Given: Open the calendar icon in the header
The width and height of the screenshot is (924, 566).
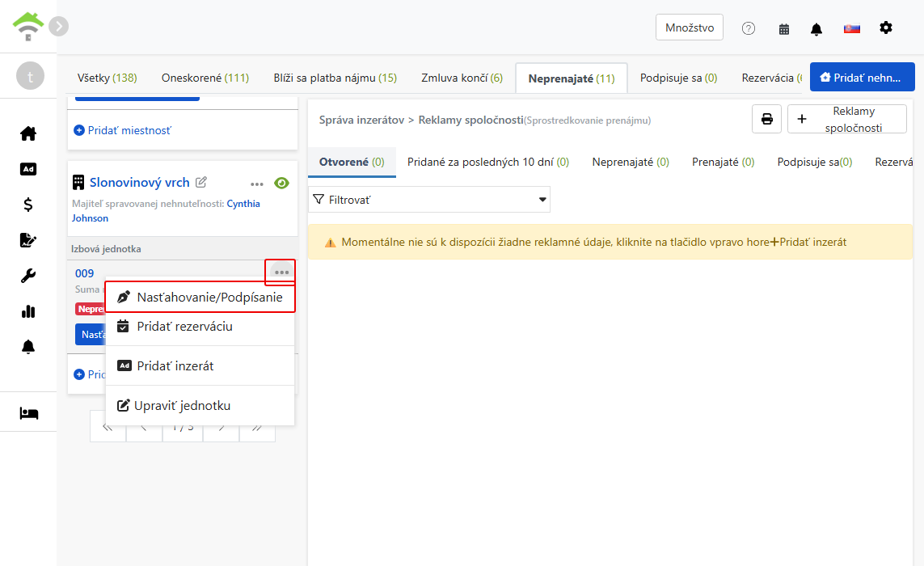Looking at the screenshot, I should point(784,29).
